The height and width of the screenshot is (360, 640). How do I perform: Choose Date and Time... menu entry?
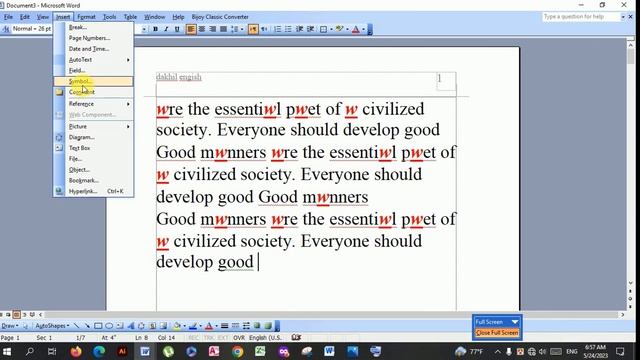93,49
